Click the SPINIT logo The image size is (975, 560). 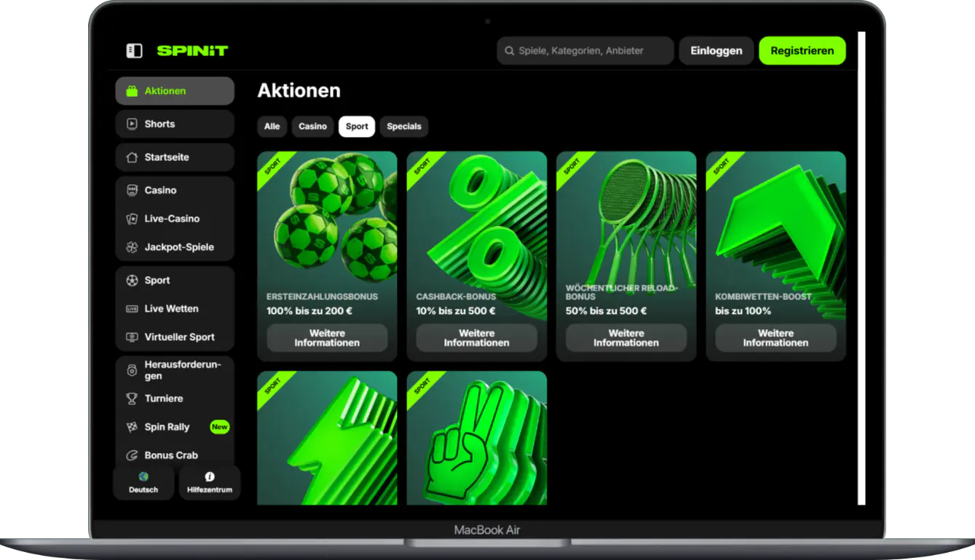(192, 51)
